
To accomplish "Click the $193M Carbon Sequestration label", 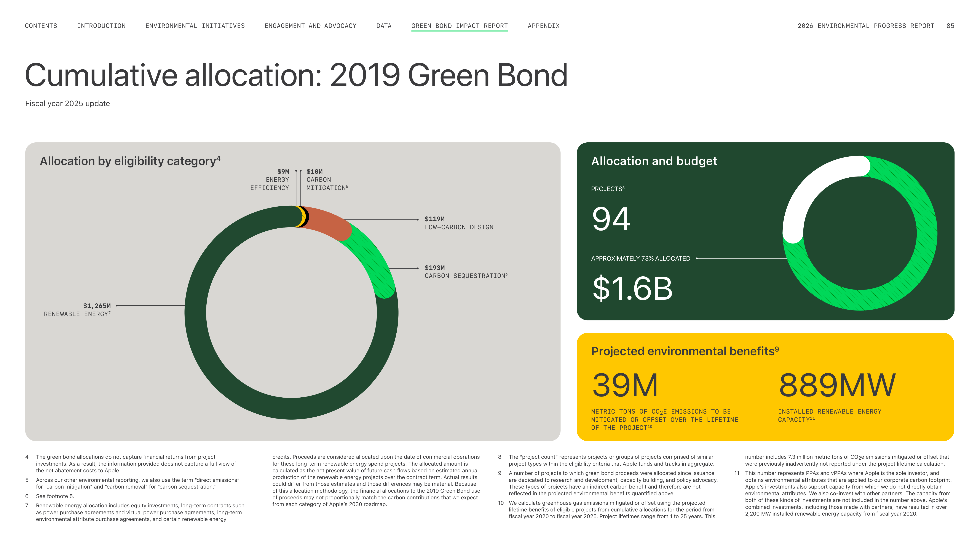I will (x=466, y=272).
